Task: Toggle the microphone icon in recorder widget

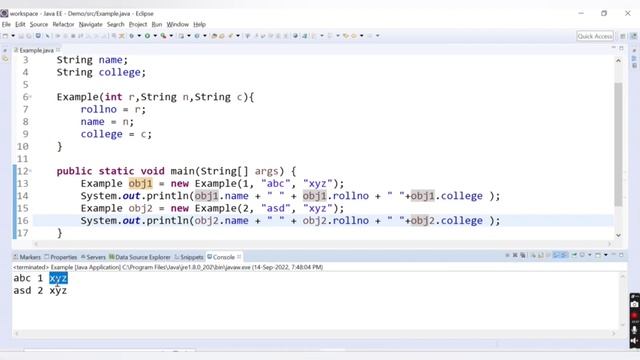Action: point(634,329)
